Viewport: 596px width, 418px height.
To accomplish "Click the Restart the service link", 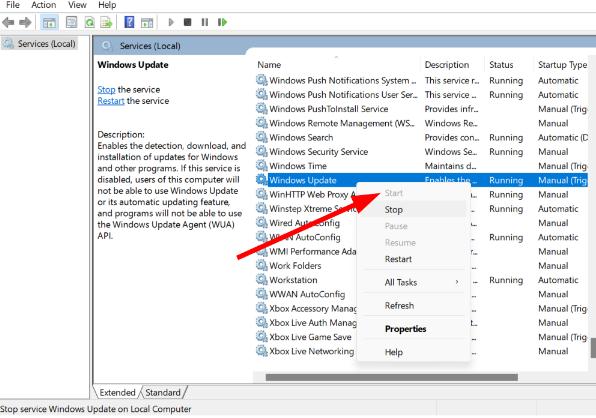I will tap(111, 101).
